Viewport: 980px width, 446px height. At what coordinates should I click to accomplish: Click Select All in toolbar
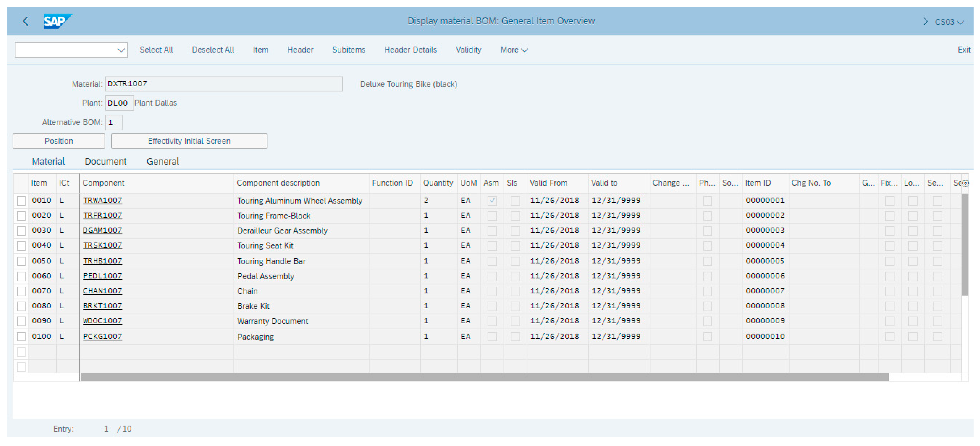coord(156,50)
